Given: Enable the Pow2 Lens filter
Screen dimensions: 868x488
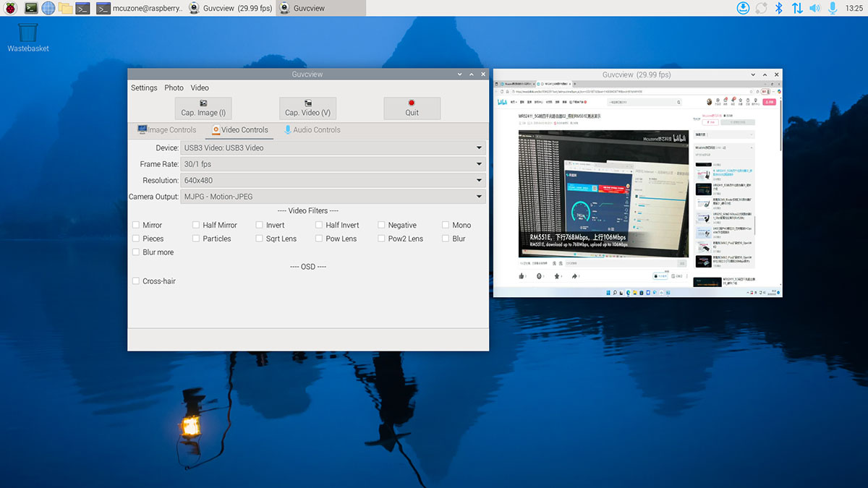Looking at the screenshot, I should [x=381, y=239].
